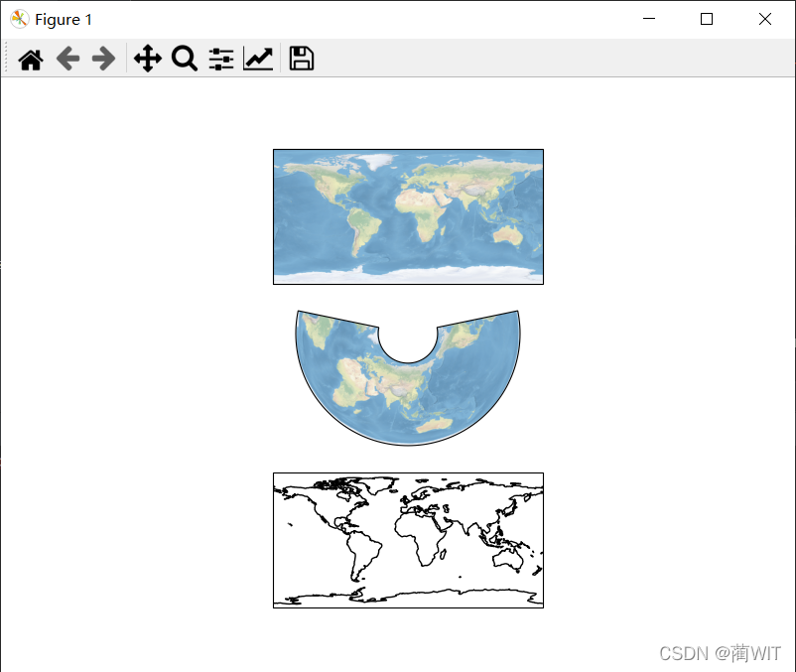Viewport: 796px width, 672px height.
Task: Click the topographic world map subplot
Action: tap(407, 215)
